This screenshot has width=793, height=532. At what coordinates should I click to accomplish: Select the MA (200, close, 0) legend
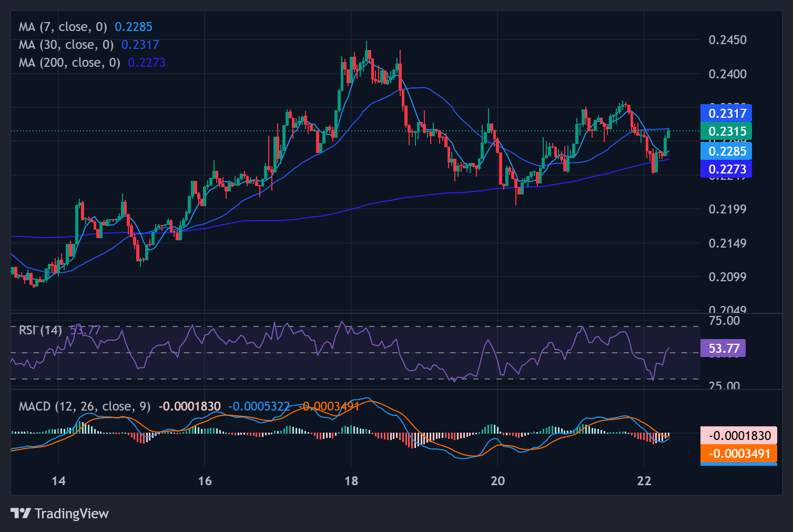[69, 63]
